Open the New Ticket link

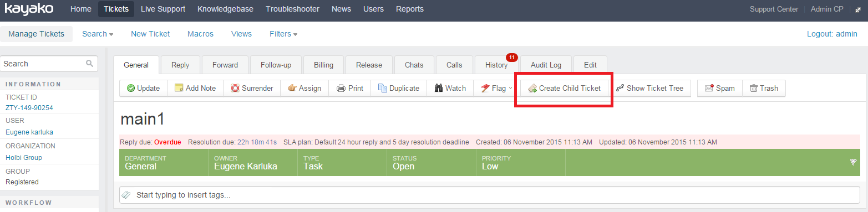pyautogui.click(x=150, y=34)
